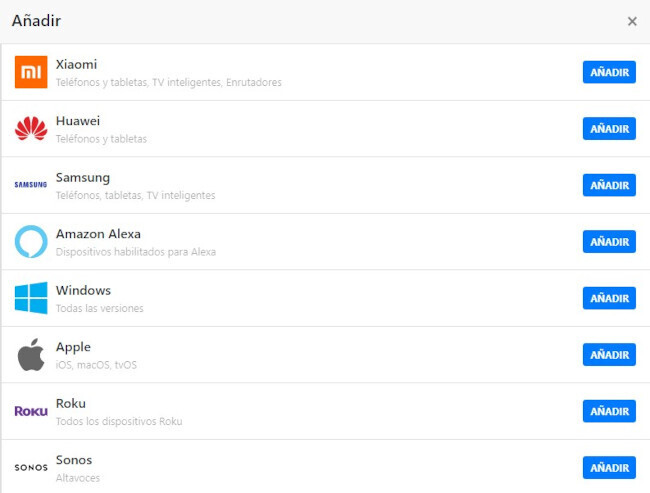Click the Huawei logo icon
The height and width of the screenshot is (493, 650).
point(31,129)
